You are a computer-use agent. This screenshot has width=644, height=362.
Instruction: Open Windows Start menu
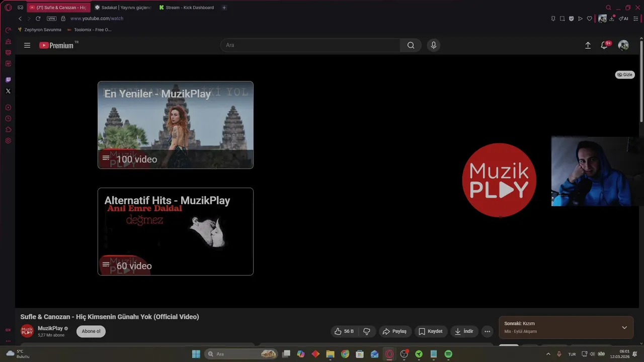196,354
